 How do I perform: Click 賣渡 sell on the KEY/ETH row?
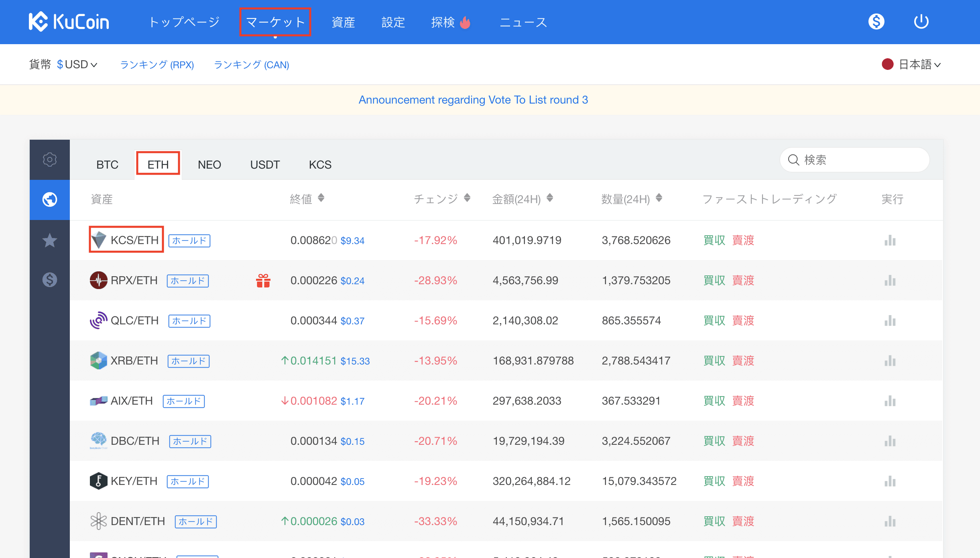[743, 481]
